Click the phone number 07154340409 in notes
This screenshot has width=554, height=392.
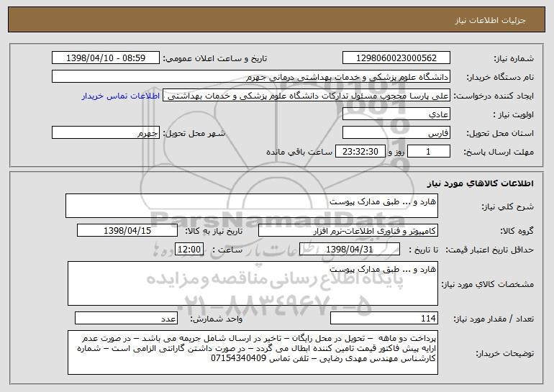tap(238, 359)
